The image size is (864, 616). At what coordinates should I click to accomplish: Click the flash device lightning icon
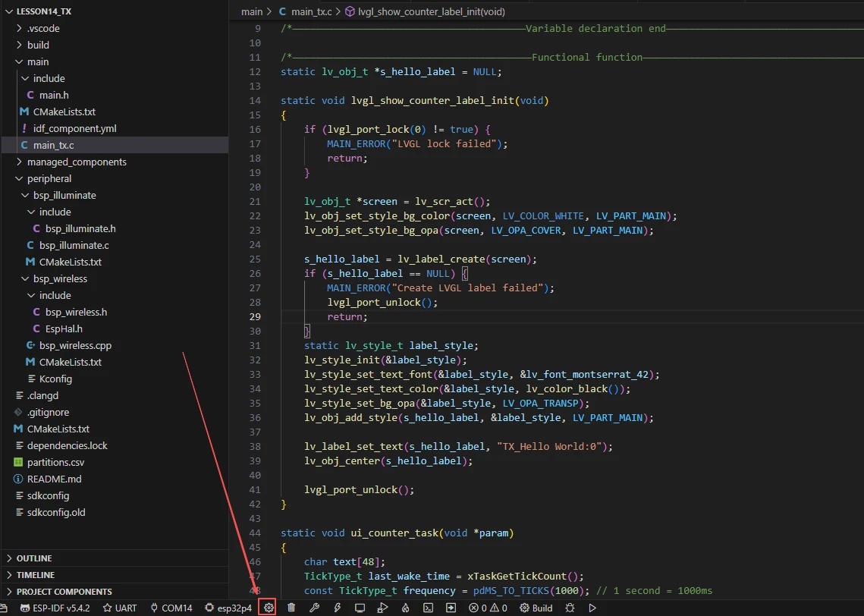click(337, 608)
